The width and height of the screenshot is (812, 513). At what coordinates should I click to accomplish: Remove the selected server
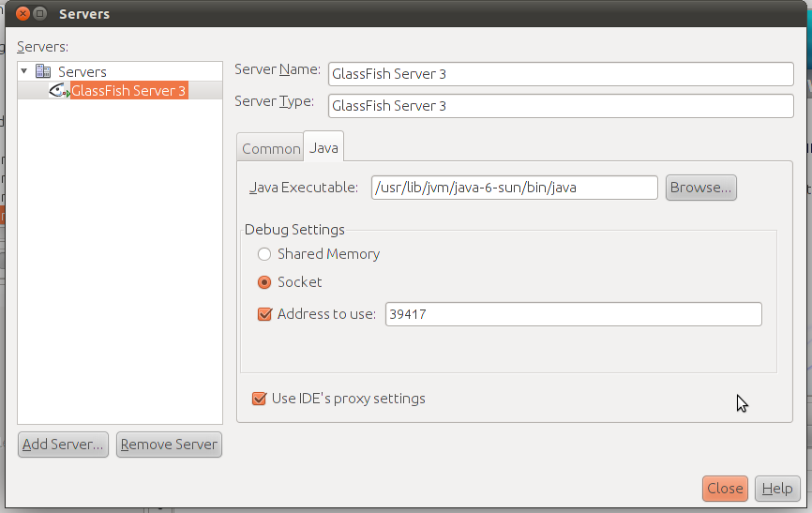coord(169,445)
